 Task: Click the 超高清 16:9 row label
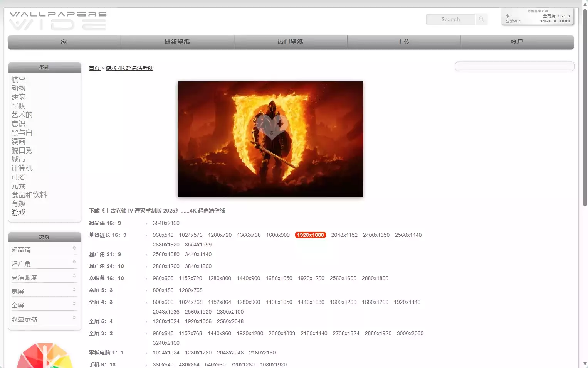(105, 223)
